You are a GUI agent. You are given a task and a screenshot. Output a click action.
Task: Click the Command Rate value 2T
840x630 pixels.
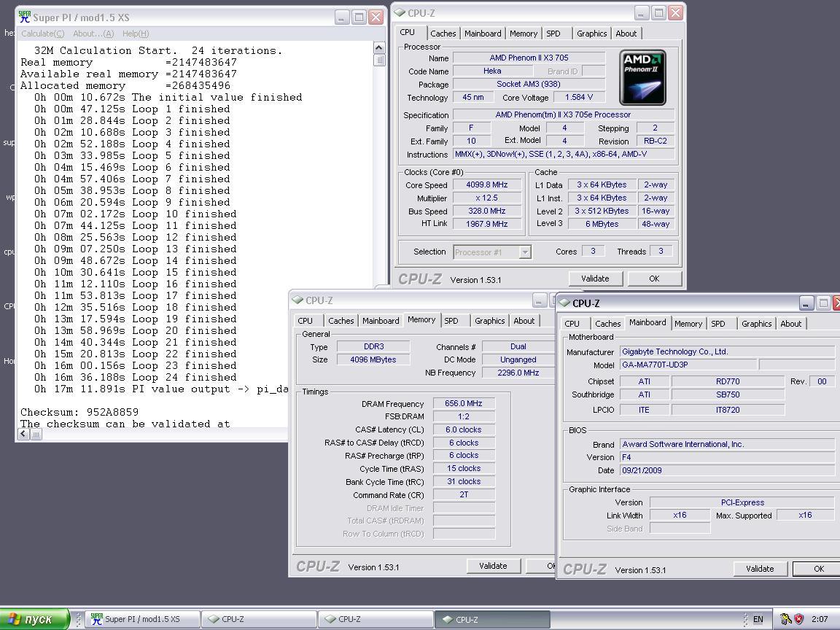(464, 495)
